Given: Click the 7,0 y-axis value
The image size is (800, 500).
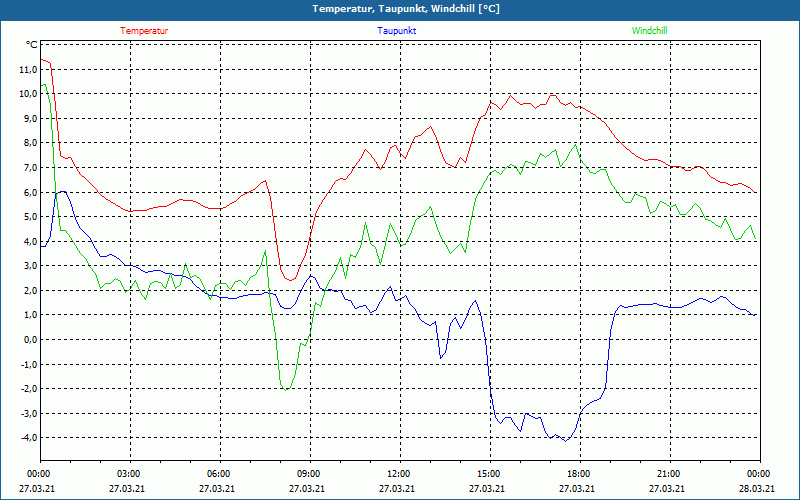Looking at the screenshot, I should tap(30, 168).
